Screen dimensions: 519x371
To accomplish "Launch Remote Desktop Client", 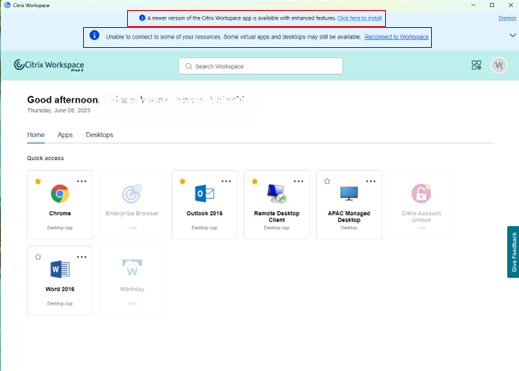I will (277, 193).
